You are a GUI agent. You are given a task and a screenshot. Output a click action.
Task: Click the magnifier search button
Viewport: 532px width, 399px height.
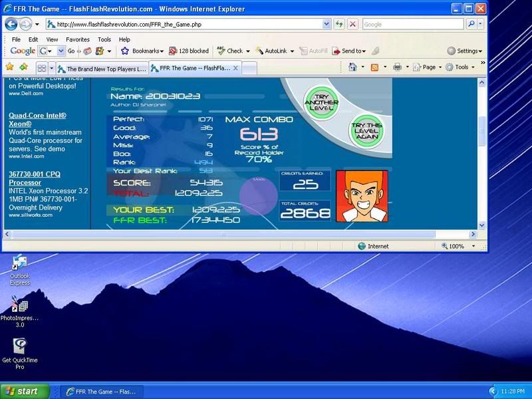click(471, 24)
